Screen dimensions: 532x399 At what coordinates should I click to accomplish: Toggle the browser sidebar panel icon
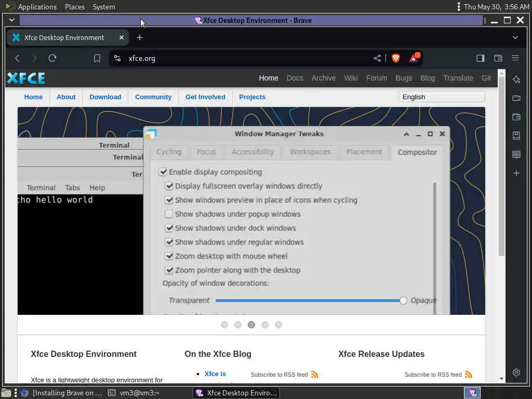(x=481, y=58)
